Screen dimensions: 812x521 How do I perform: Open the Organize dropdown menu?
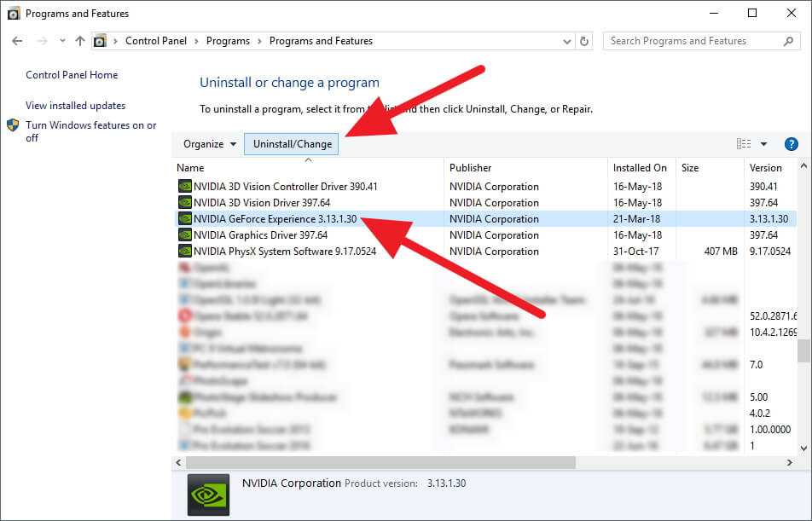(x=210, y=144)
